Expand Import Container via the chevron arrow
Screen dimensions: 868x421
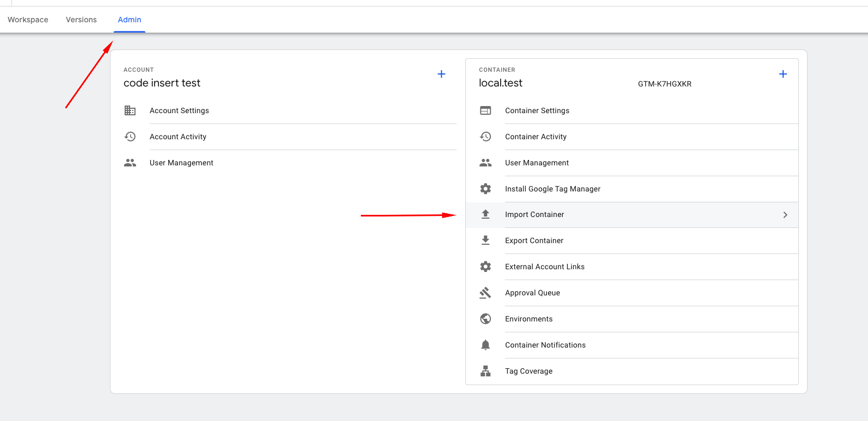tap(785, 215)
